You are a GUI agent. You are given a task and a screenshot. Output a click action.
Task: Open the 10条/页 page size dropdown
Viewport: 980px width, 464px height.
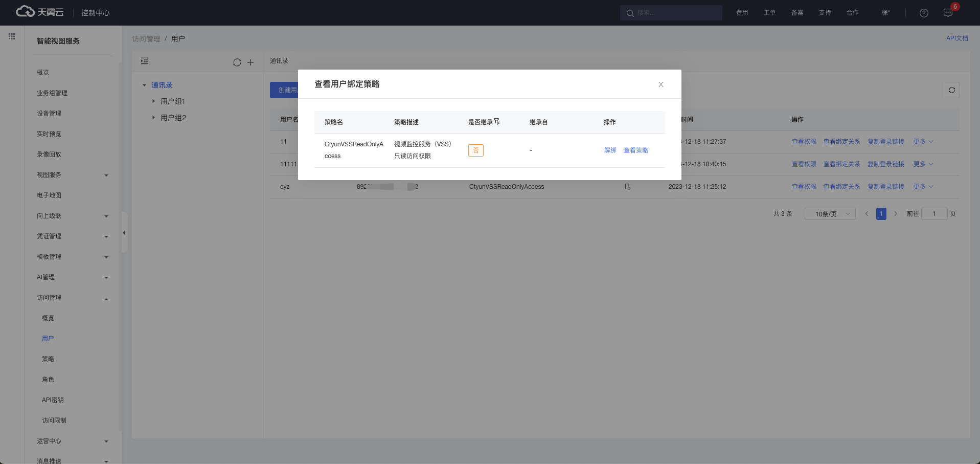pyautogui.click(x=830, y=214)
